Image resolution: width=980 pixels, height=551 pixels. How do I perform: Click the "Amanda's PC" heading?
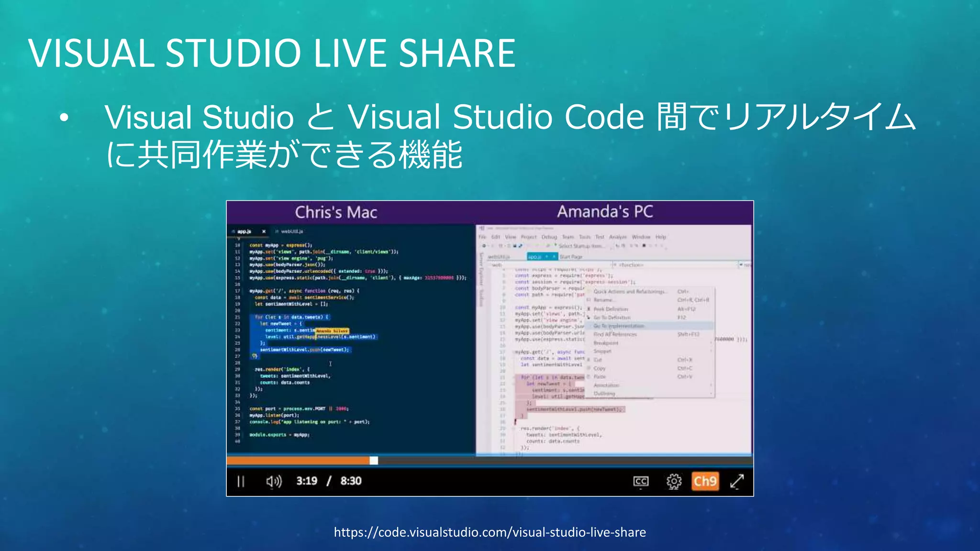tap(605, 211)
